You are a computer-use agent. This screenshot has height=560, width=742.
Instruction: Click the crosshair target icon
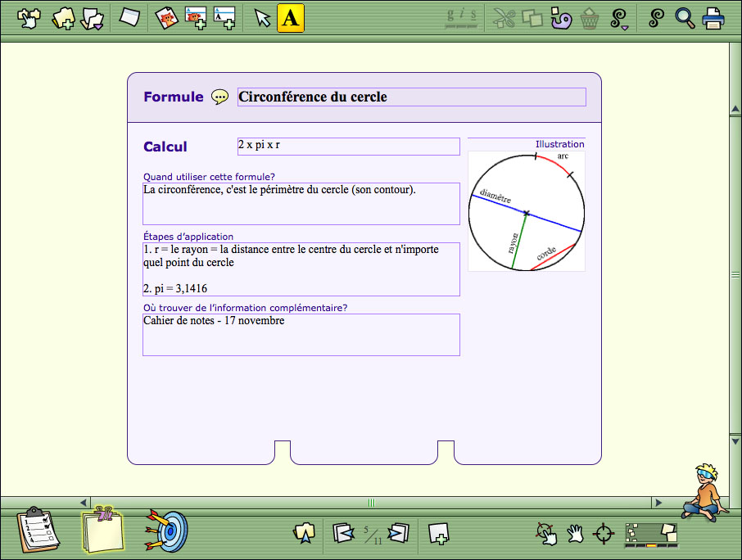click(x=604, y=534)
